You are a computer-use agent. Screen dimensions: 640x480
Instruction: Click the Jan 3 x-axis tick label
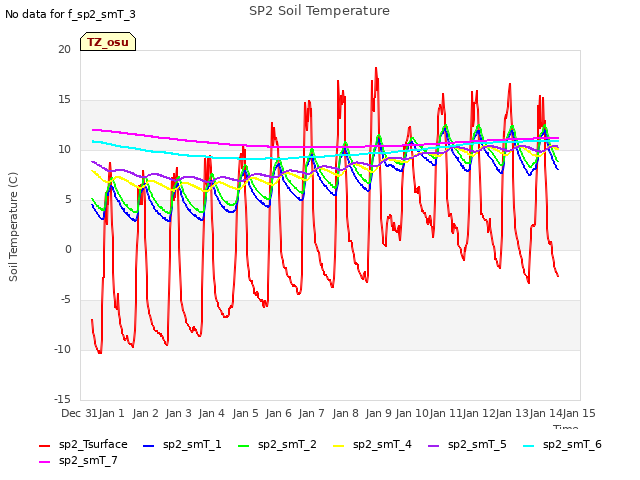178,413
